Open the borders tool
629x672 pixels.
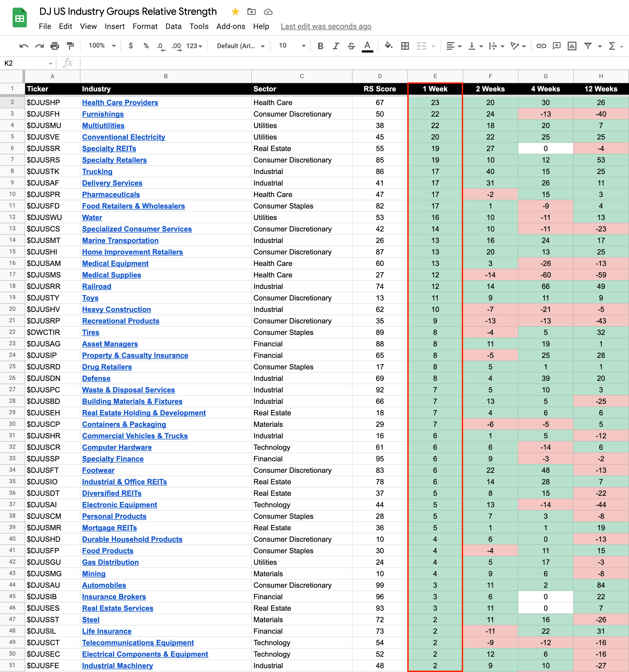(405, 46)
